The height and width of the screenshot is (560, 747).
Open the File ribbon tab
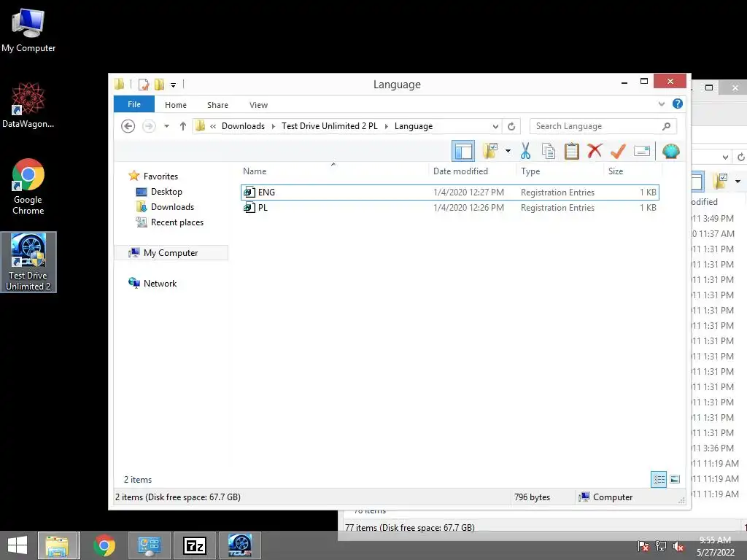pos(134,104)
